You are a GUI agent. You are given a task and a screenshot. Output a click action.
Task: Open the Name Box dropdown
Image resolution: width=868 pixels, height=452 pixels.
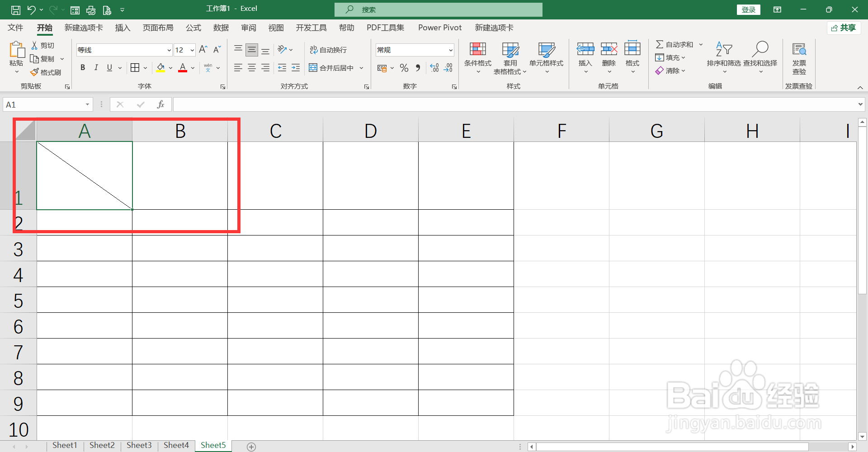[87, 105]
